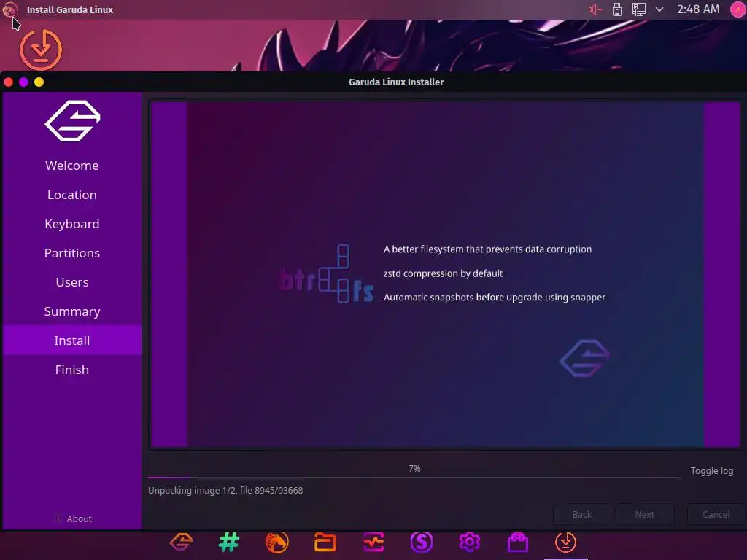Launch the green hash terminal icon in dock
The height and width of the screenshot is (560, 747).
point(229,542)
